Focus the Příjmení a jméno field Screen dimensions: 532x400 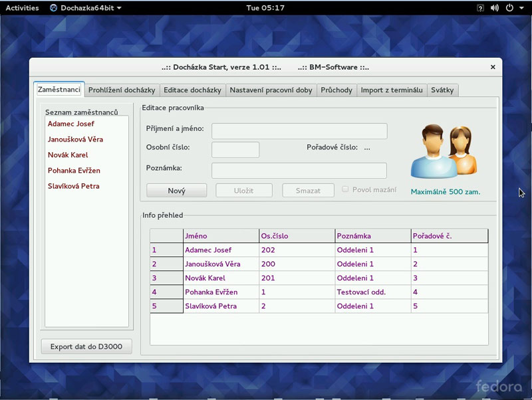click(x=299, y=131)
